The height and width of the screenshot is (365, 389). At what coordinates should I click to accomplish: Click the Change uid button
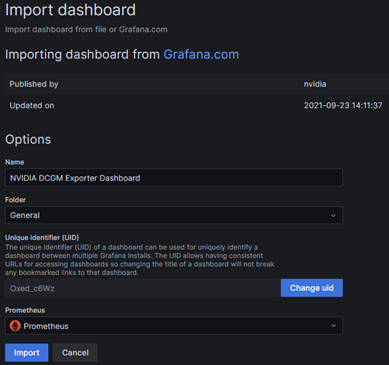[312, 288]
